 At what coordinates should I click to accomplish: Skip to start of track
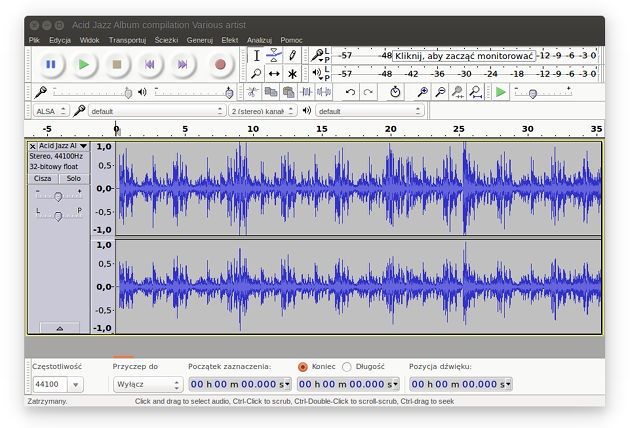click(149, 64)
